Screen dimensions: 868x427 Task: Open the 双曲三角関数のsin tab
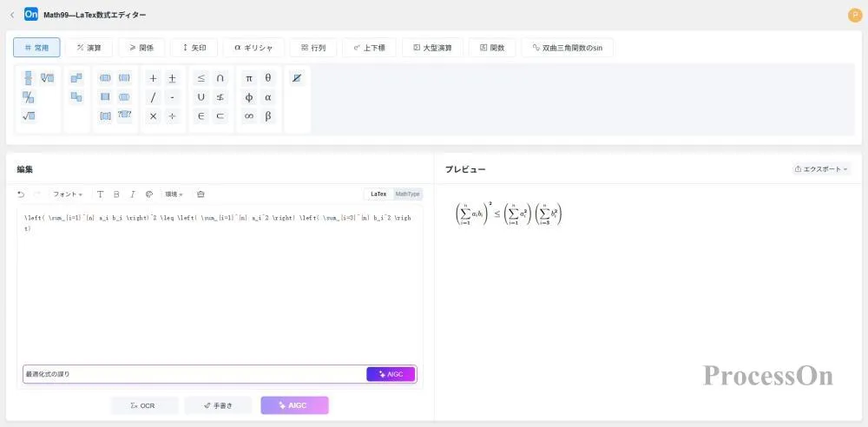[567, 48]
